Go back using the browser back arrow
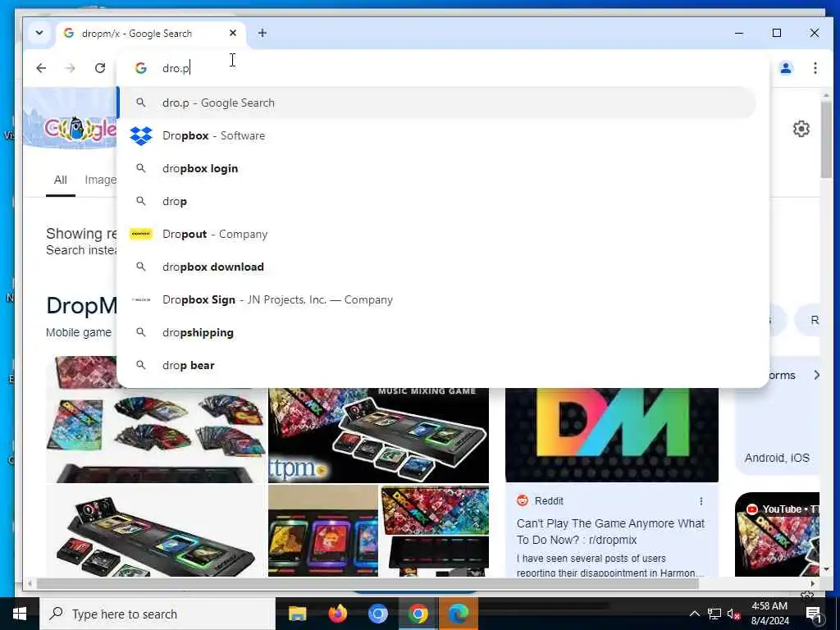 41,68
